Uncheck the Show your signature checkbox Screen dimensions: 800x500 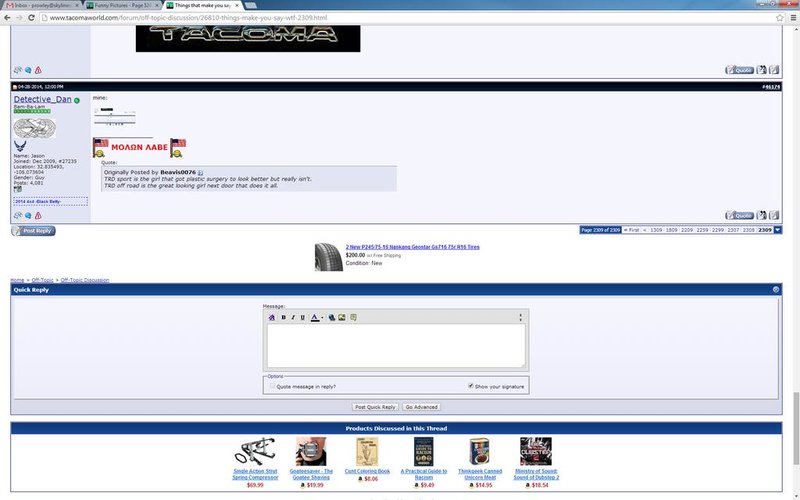pos(470,386)
